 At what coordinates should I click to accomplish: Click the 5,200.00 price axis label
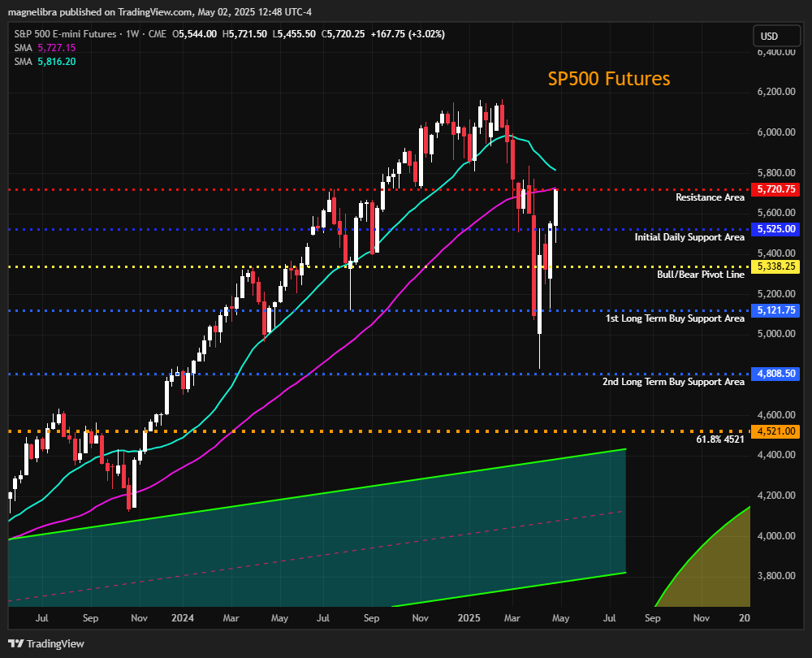point(776,294)
